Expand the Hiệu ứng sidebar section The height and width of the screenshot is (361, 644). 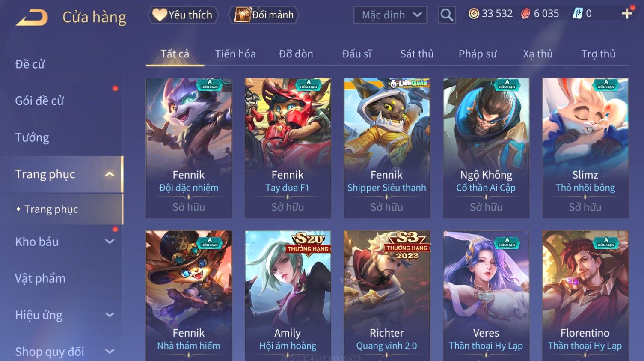pos(110,315)
